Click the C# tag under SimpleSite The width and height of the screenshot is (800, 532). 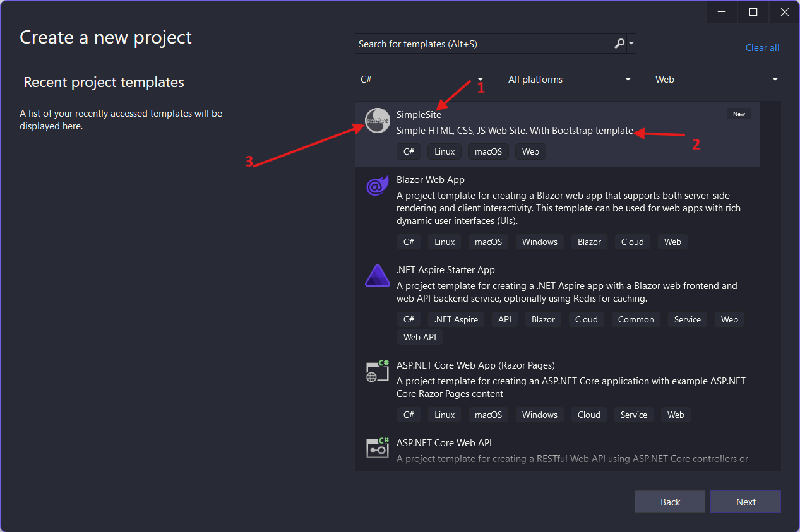click(x=409, y=151)
